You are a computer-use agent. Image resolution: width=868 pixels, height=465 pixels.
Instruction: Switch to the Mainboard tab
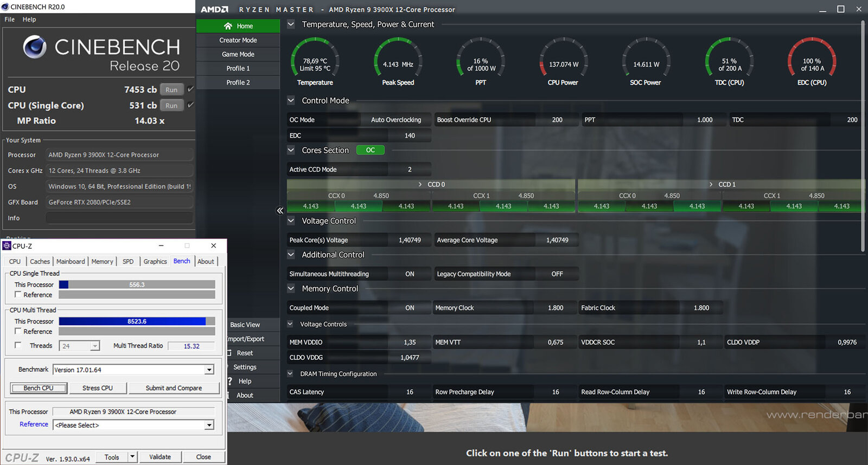pyautogui.click(x=71, y=261)
